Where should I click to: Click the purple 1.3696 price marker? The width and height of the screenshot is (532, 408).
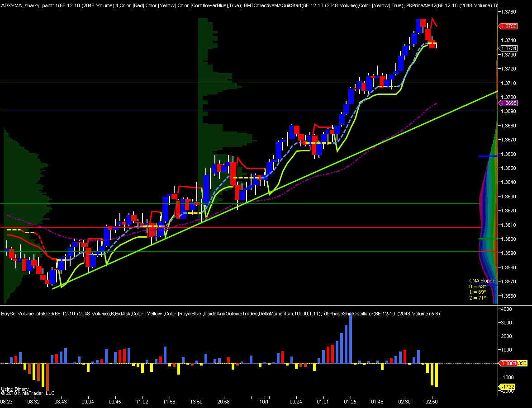pos(508,103)
